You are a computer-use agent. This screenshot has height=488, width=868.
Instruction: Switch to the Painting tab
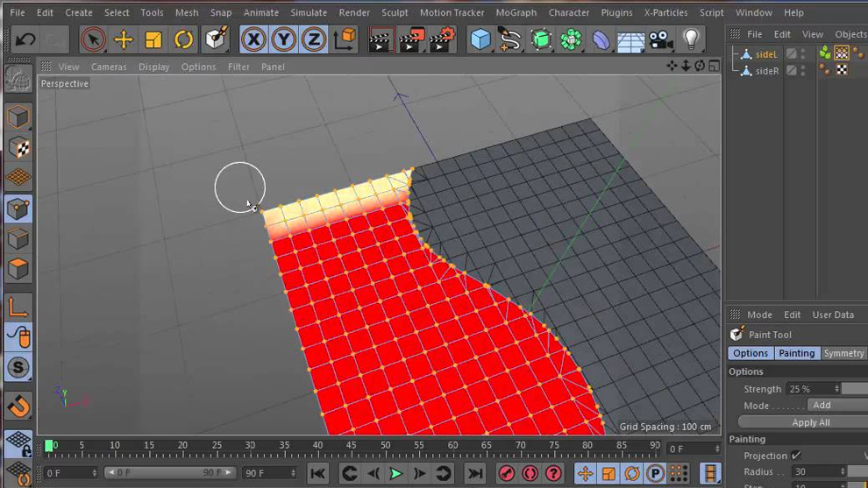(797, 353)
